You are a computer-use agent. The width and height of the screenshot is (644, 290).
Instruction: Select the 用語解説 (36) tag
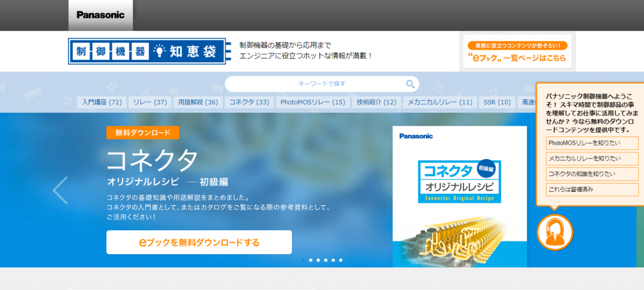coord(198,103)
